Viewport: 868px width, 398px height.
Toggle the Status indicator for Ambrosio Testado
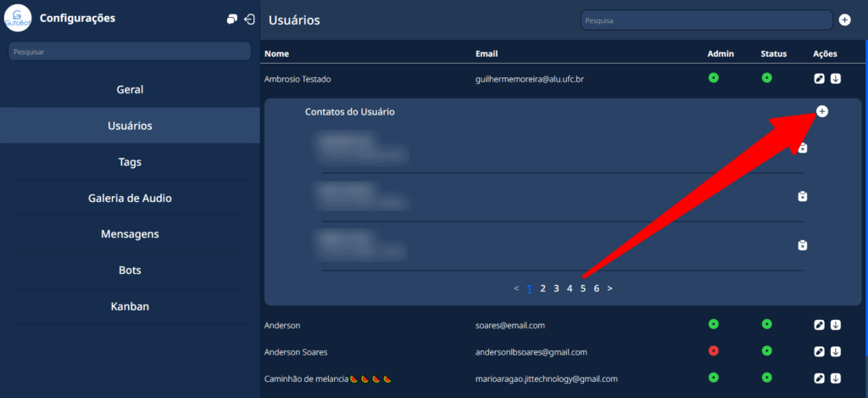click(x=767, y=78)
